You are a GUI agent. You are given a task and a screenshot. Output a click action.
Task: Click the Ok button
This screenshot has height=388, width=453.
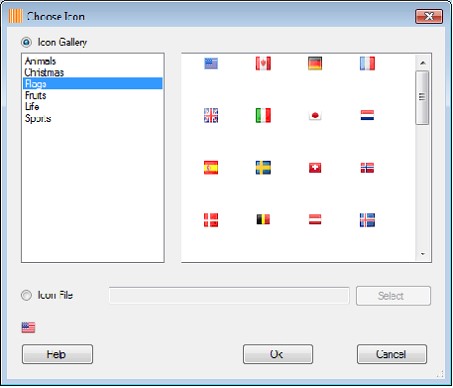point(278,354)
